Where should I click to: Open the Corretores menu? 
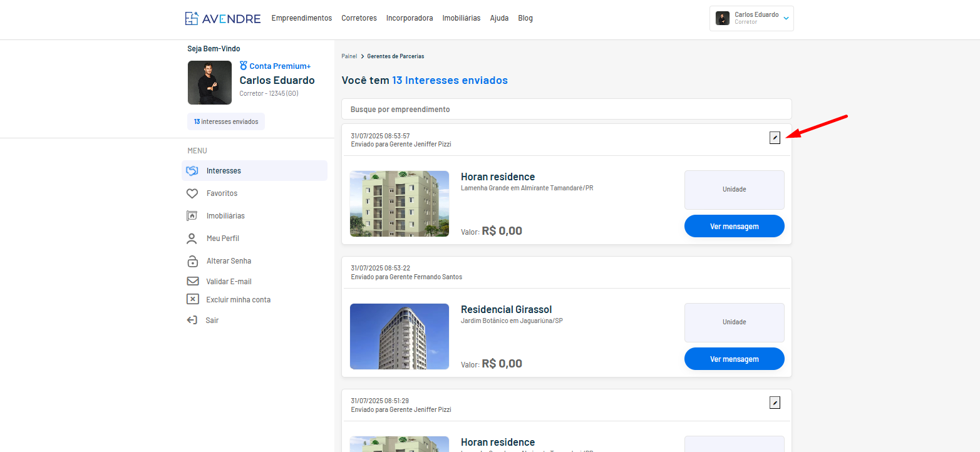pos(359,18)
